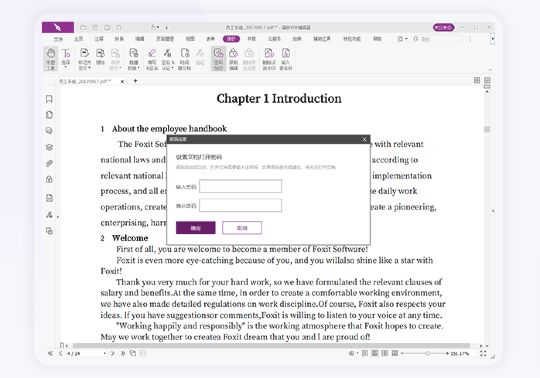Click the zoom slider handle in status bar
Screen dimensions: 540x378
pyautogui.click(x=427, y=354)
